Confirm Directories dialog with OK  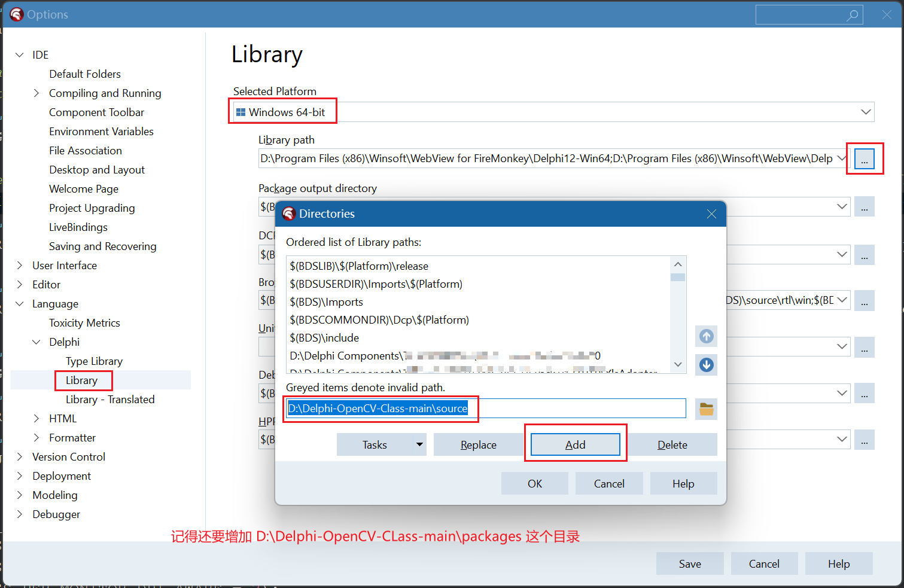(535, 483)
